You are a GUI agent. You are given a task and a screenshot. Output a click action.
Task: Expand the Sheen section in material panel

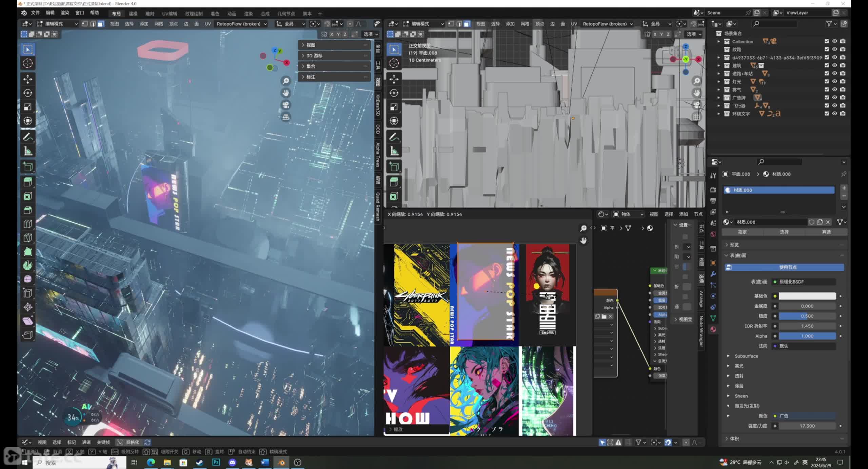coord(729,396)
